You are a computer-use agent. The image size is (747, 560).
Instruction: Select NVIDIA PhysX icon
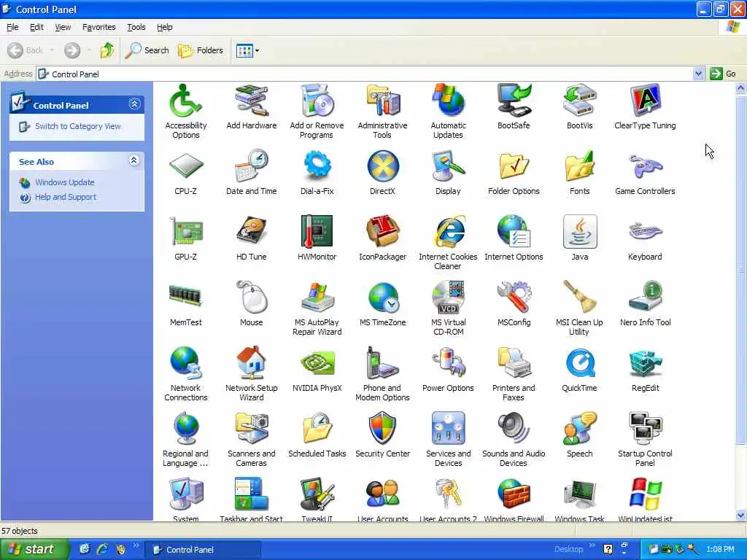[x=317, y=364]
